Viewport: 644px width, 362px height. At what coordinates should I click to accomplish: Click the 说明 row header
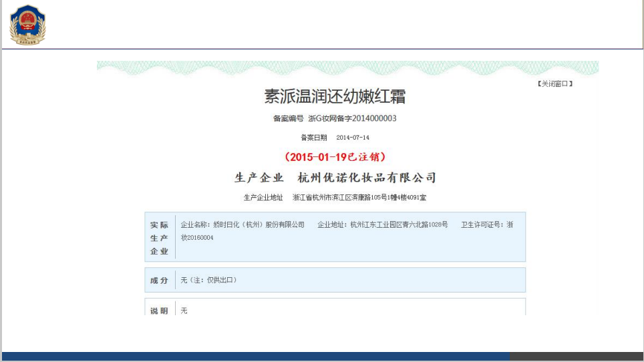(x=160, y=311)
